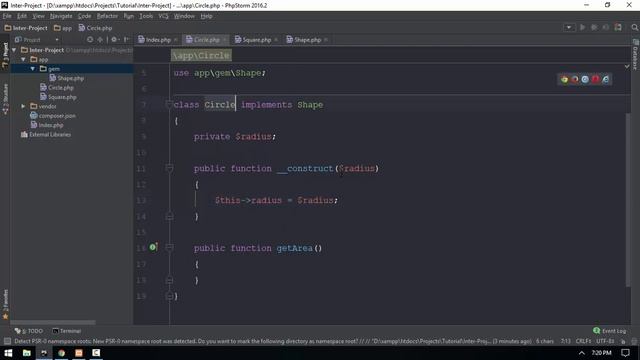Select Shape.php in project tree
The image size is (640, 360).
click(67, 78)
